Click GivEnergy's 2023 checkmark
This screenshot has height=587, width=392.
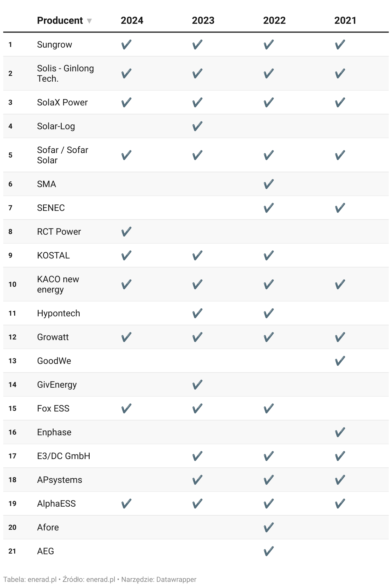point(197,384)
